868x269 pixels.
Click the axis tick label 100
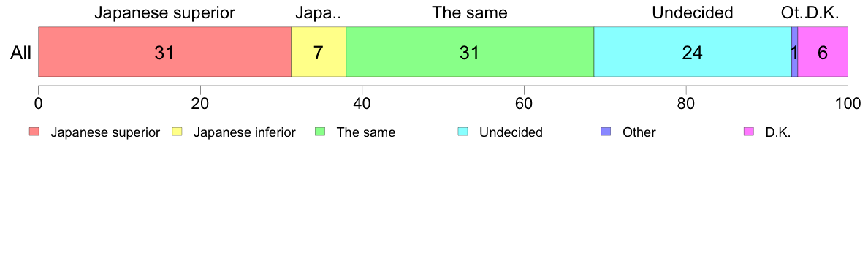point(847,103)
